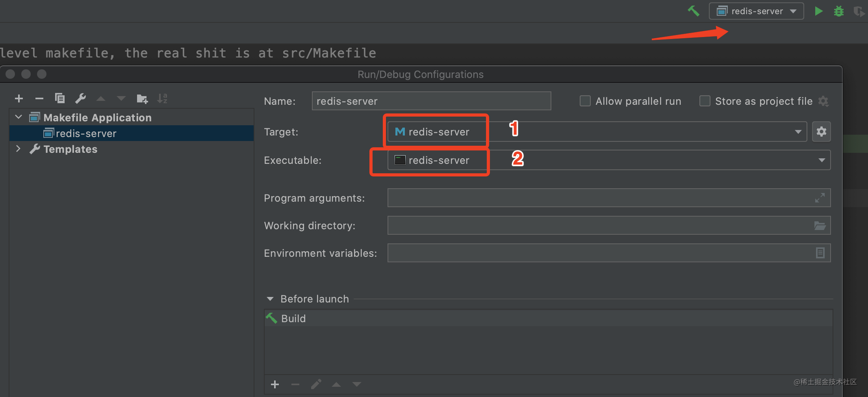Move Before launch task down
The width and height of the screenshot is (868, 397).
point(357,384)
